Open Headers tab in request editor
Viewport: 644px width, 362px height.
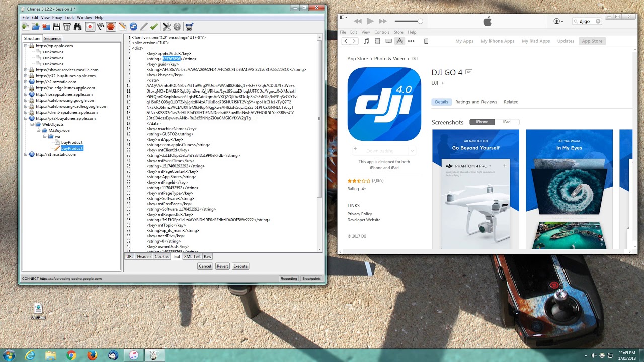pos(144,256)
